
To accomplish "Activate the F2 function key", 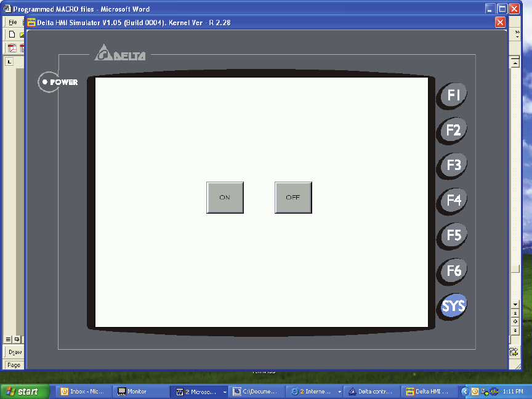I will click(x=453, y=131).
